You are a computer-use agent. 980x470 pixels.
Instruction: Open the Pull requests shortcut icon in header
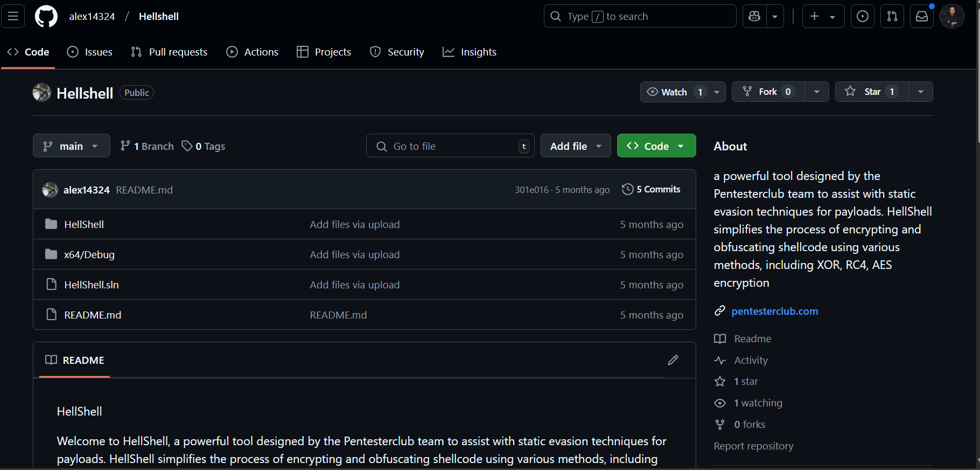(x=892, y=16)
